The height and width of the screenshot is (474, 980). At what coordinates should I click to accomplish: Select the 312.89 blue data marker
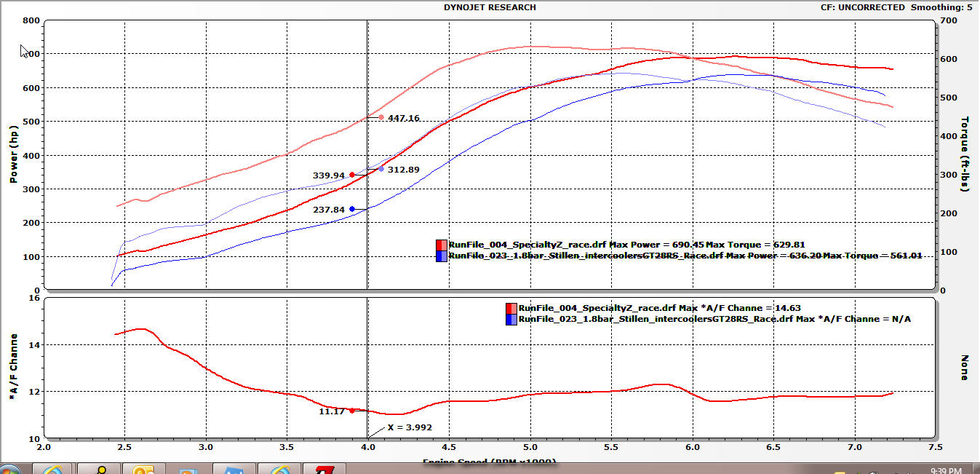tap(381, 169)
